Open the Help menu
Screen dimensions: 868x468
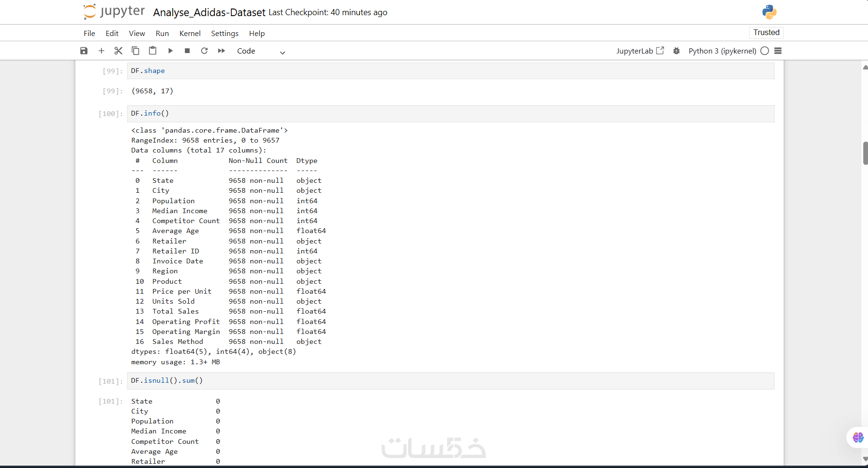click(x=257, y=33)
